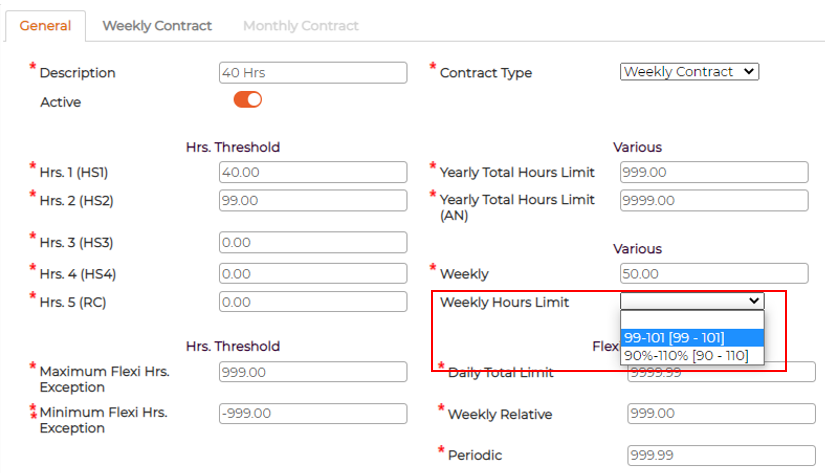825x475 pixels.
Task: Focus the Hrs. 3 (HS3) field
Action: (313, 242)
